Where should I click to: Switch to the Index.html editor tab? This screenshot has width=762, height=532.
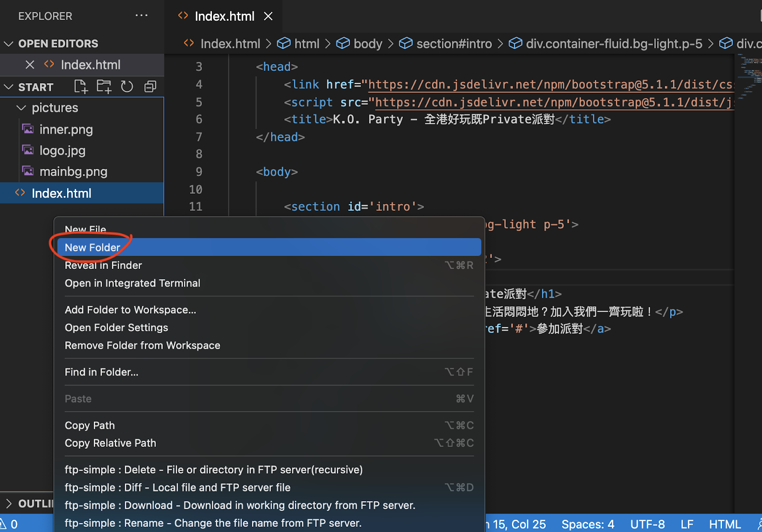tap(224, 16)
